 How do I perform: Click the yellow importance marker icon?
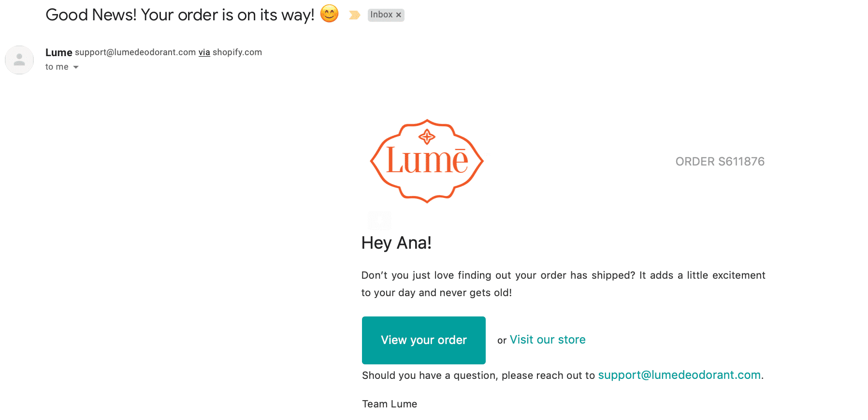(354, 15)
